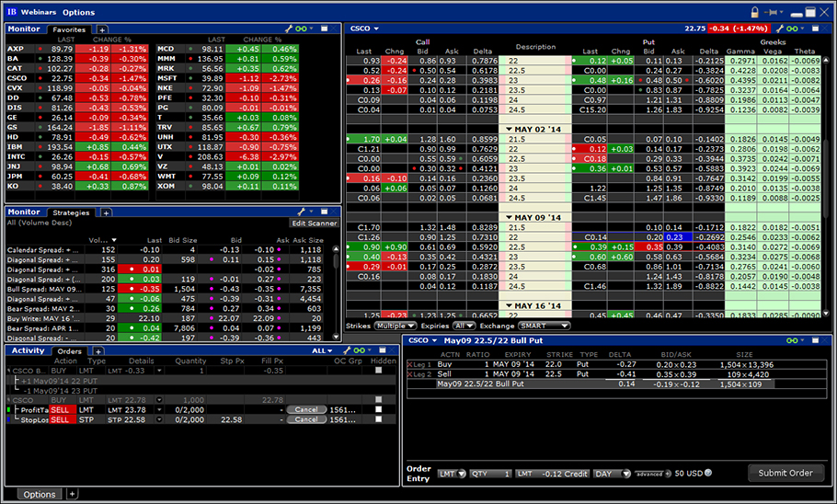837x504 pixels.
Task: Click the pin icon in title bar
Action: coord(772,12)
